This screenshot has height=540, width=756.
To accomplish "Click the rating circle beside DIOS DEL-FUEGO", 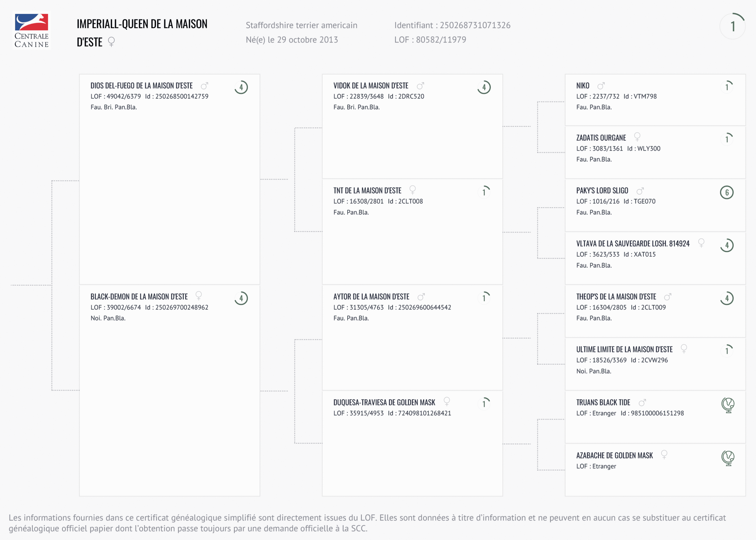I will (241, 87).
